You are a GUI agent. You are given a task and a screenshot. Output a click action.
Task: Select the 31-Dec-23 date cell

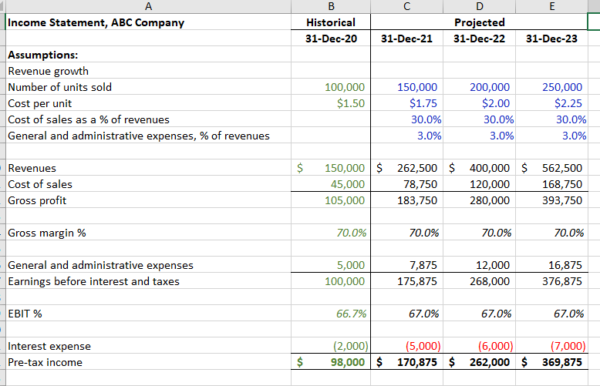(x=551, y=38)
